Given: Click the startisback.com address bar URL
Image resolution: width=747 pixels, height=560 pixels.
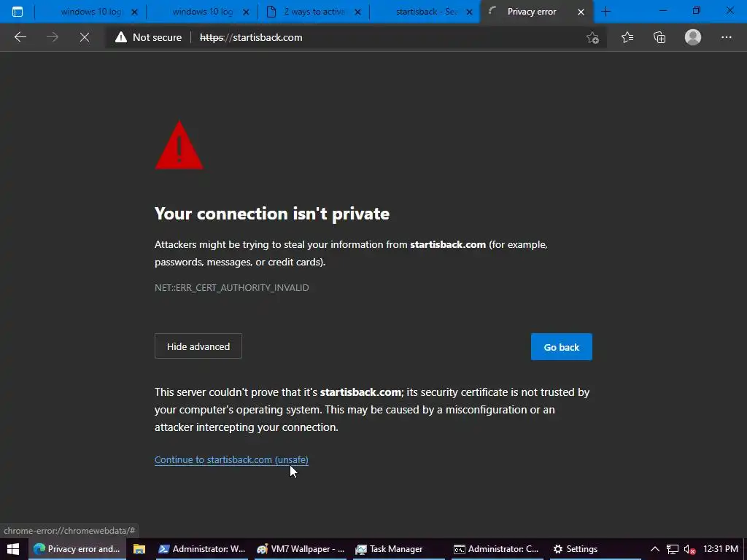Looking at the screenshot, I should (x=251, y=37).
